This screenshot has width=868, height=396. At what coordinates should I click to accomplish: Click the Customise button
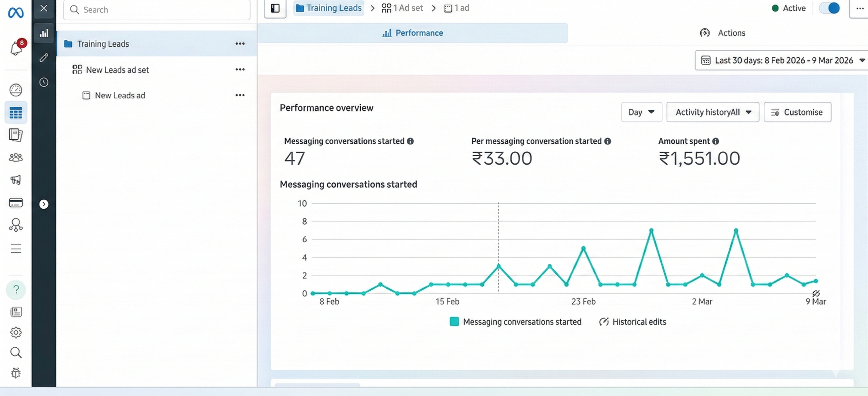(797, 112)
